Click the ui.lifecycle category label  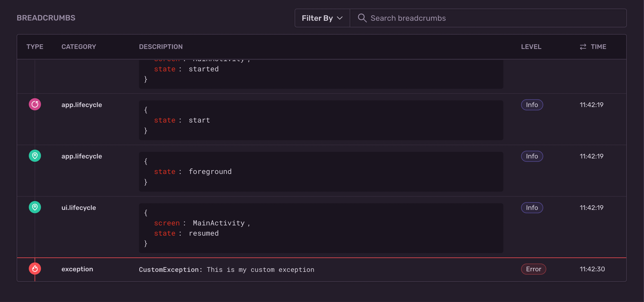[x=79, y=208]
